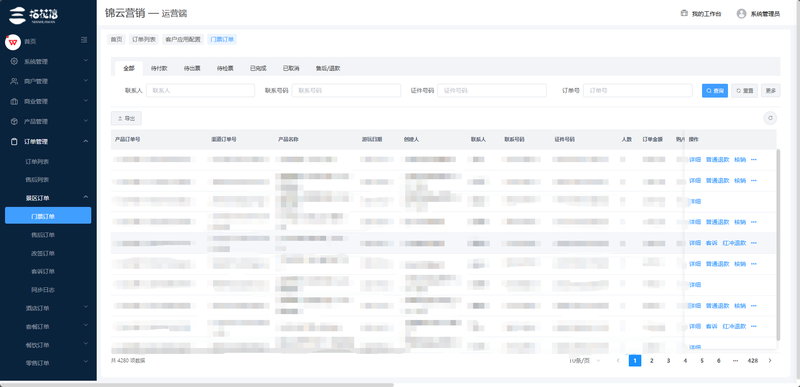
Task: Open more actions (…) in fifth table row
Action: [754, 243]
